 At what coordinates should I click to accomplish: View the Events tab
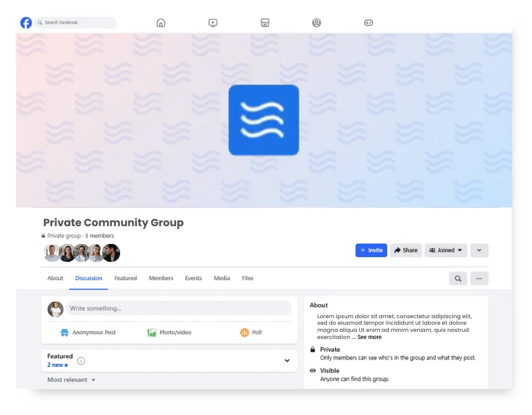tap(193, 278)
